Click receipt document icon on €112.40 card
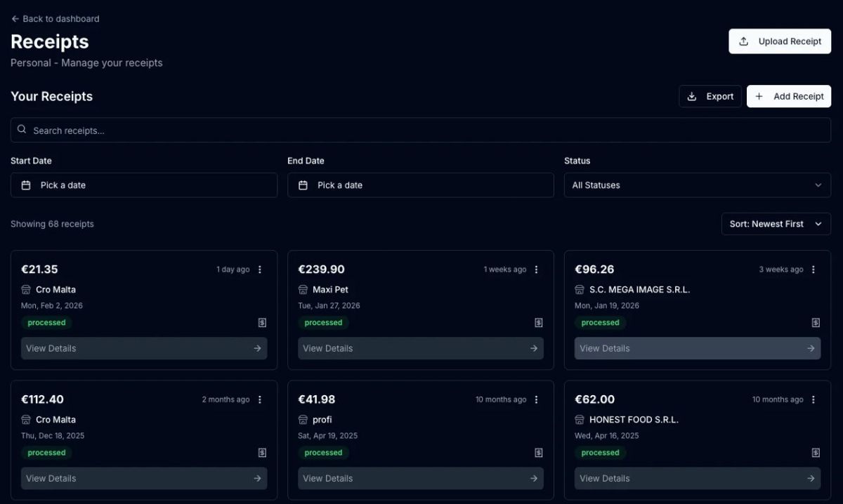The width and height of the screenshot is (843, 504). (262, 453)
